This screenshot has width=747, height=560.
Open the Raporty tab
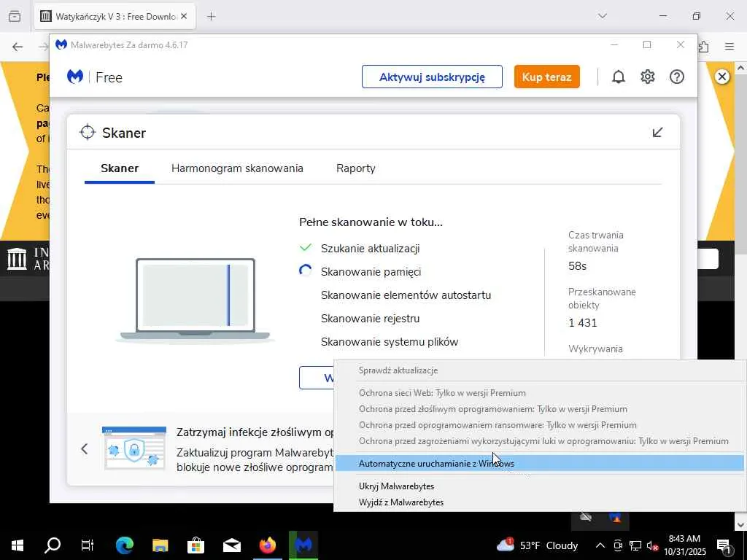(x=356, y=168)
